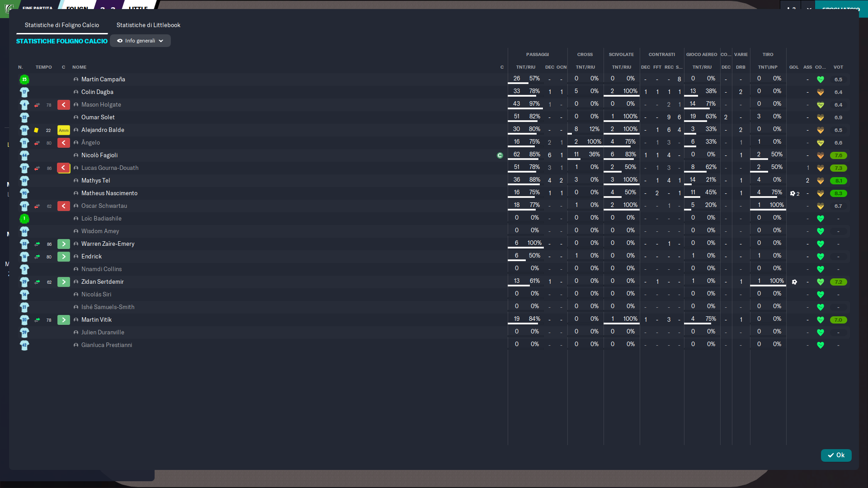This screenshot has width=868, height=488.
Task: Sort table by NOME column header
Action: (79, 67)
